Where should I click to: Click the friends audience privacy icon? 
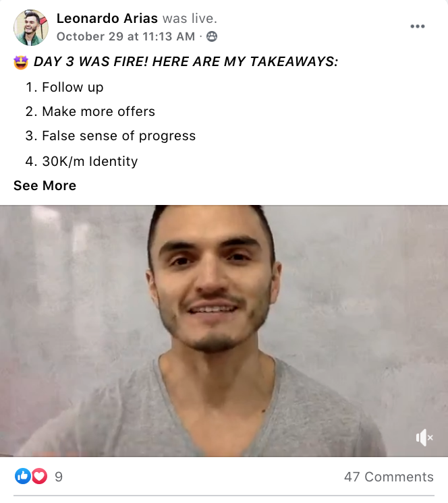[211, 36]
